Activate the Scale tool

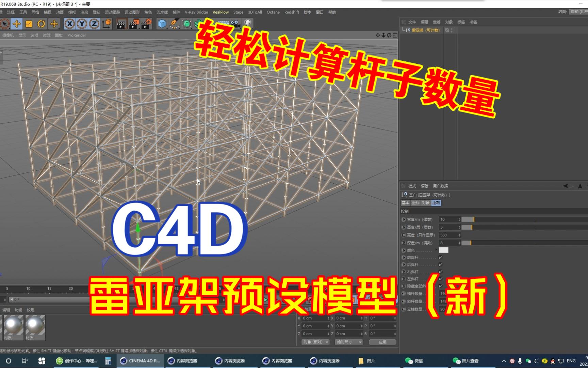[29, 24]
